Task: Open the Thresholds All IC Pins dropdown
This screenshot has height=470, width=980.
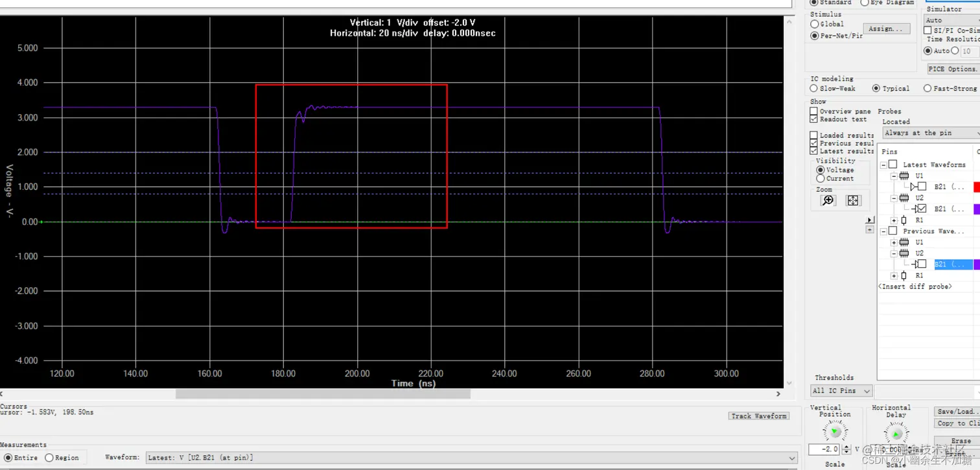Action: (841, 391)
